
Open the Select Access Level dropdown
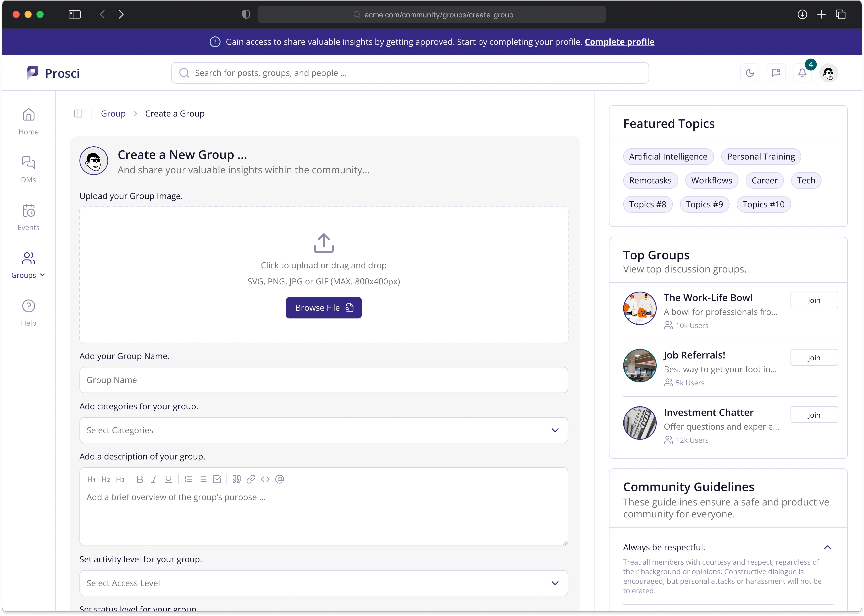[x=323, y=583]
